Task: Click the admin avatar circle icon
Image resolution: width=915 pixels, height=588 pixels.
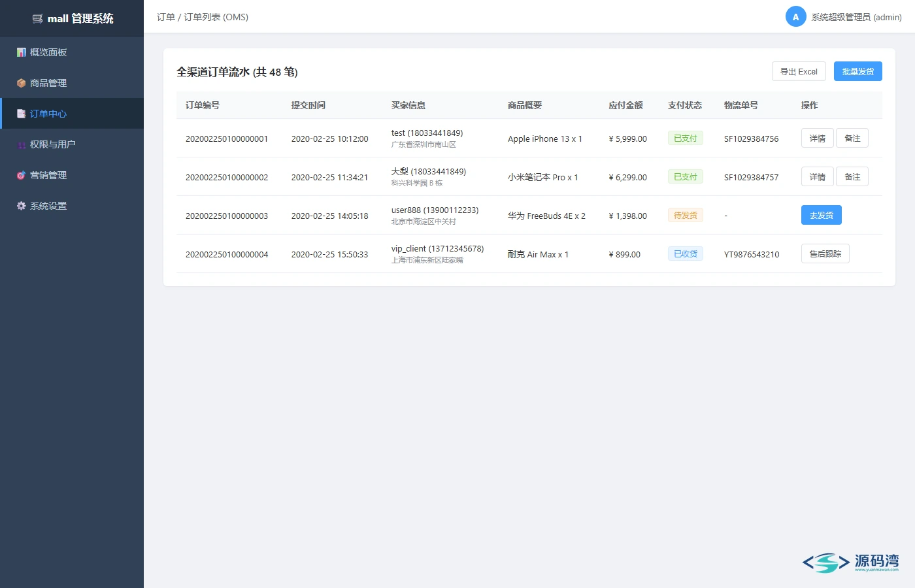Action: point(795,17)
